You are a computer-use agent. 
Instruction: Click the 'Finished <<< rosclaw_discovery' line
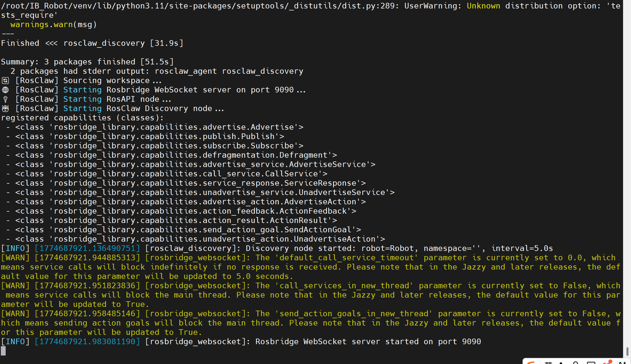click(x=92, y=43)
